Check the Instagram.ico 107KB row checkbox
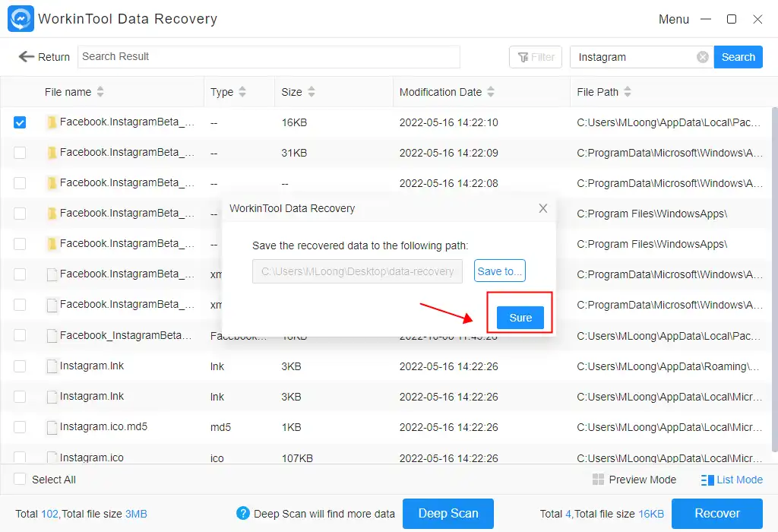 point(20,457)
